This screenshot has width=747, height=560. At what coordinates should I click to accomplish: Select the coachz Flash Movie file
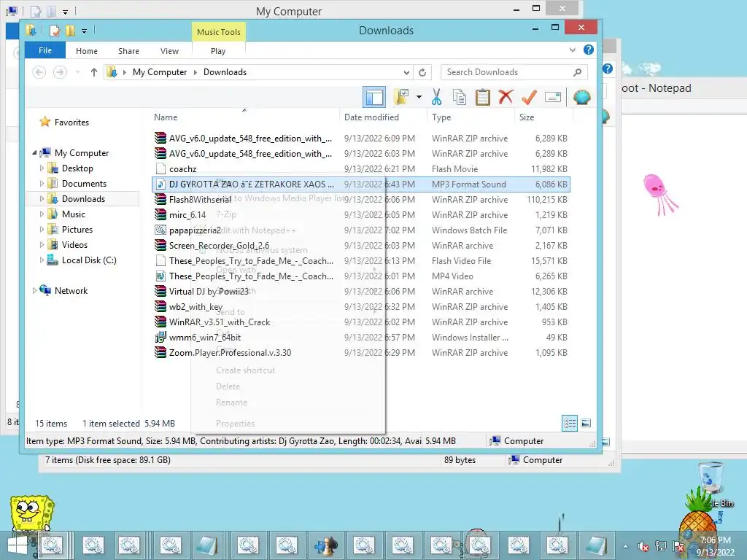(360, 169)
